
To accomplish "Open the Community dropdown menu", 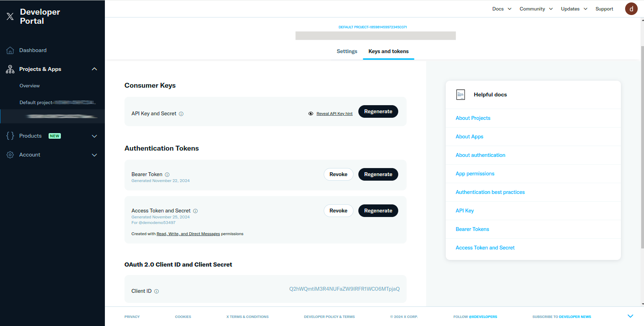I will pos(536,9).
